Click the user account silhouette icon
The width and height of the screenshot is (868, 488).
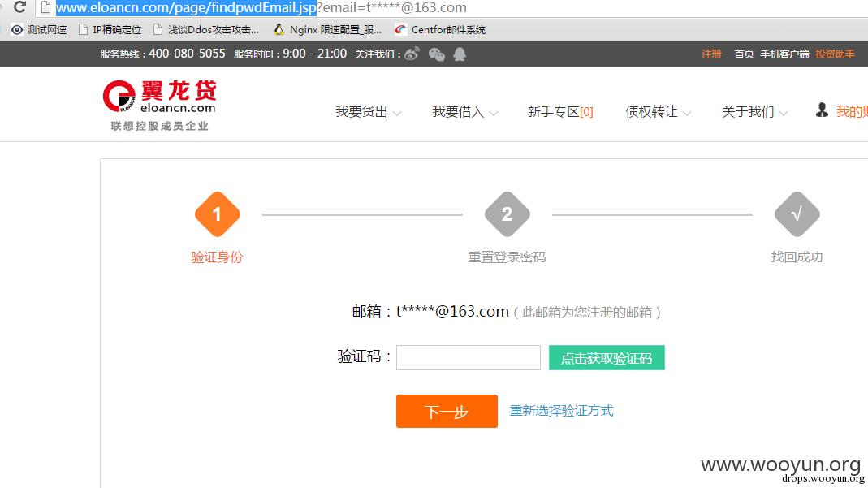(822, 110)
